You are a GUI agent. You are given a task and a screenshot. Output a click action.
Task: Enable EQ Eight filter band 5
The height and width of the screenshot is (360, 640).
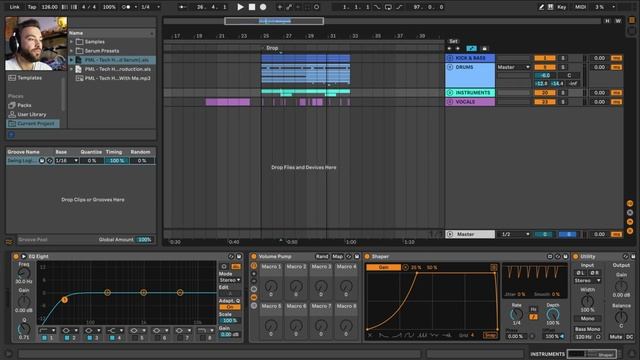(x=135, y=338)
